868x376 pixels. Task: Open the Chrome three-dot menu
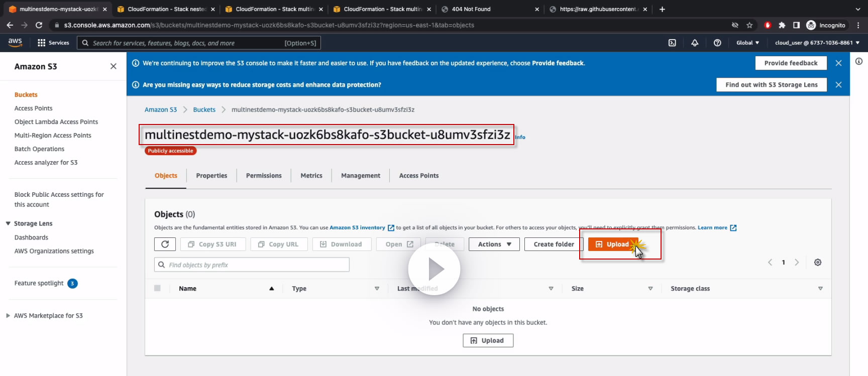[x=858, y=25]
